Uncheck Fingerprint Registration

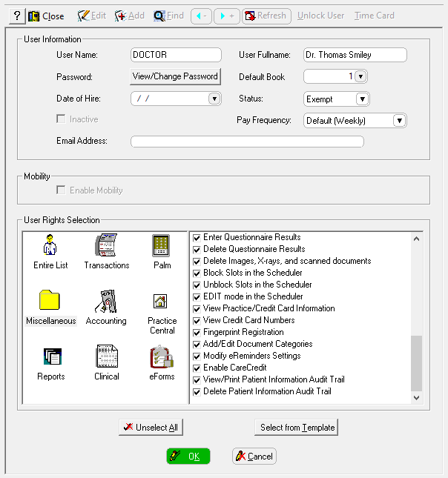point(197,333)
